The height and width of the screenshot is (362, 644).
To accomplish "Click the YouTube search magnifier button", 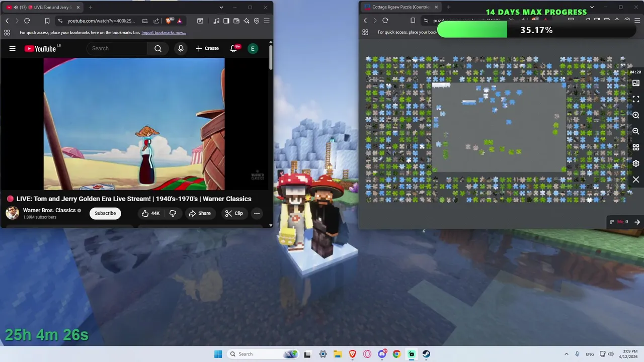I will (x=158, y=48).
